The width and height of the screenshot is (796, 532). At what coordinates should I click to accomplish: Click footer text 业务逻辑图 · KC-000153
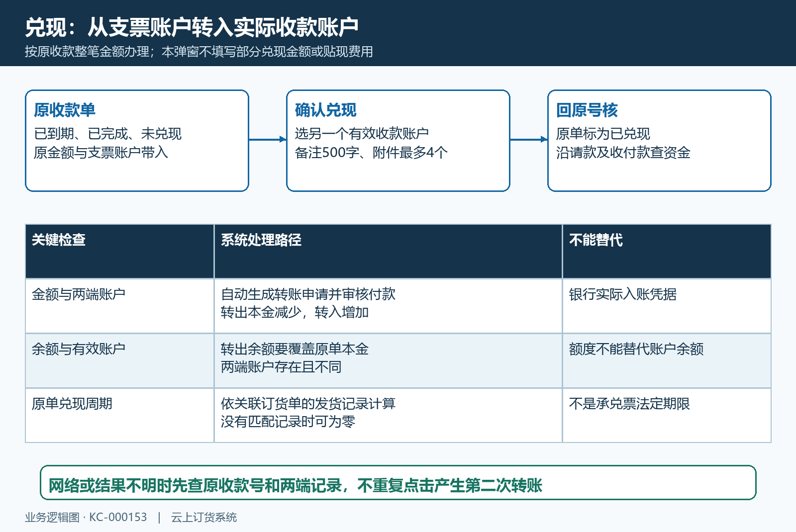point(86,517)
